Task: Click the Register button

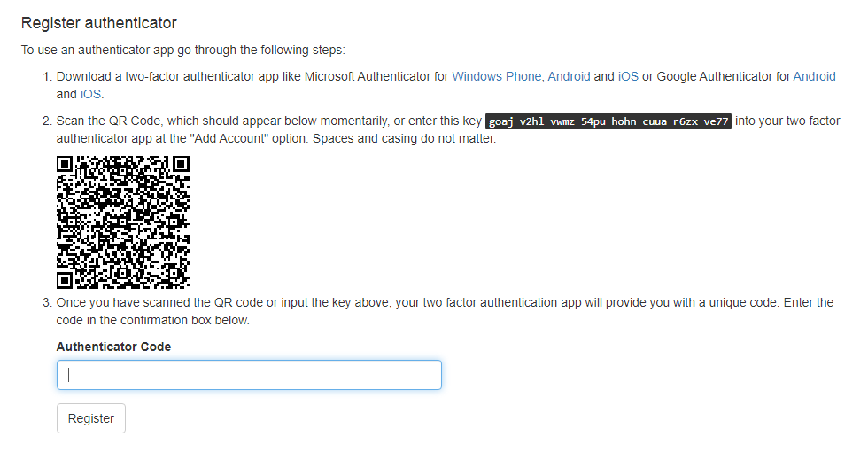Action: [x=91, y=418]
